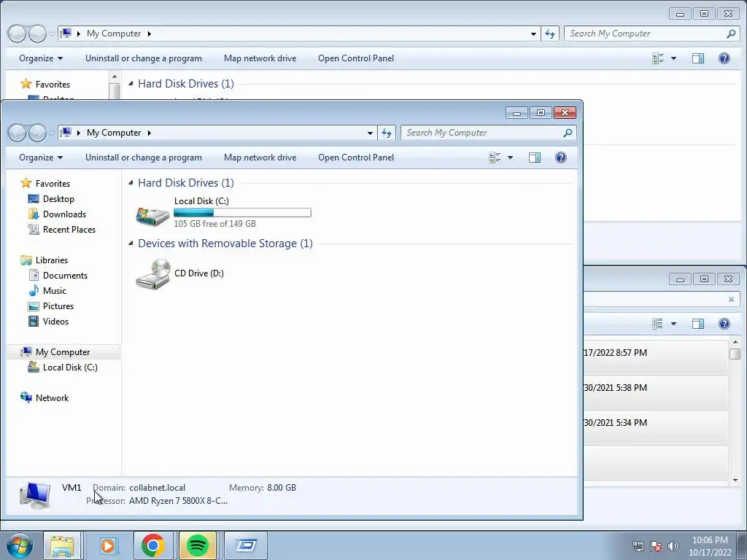Select Pictures library
Viewport: 747px width, 560px height.
tap(58, 306)
